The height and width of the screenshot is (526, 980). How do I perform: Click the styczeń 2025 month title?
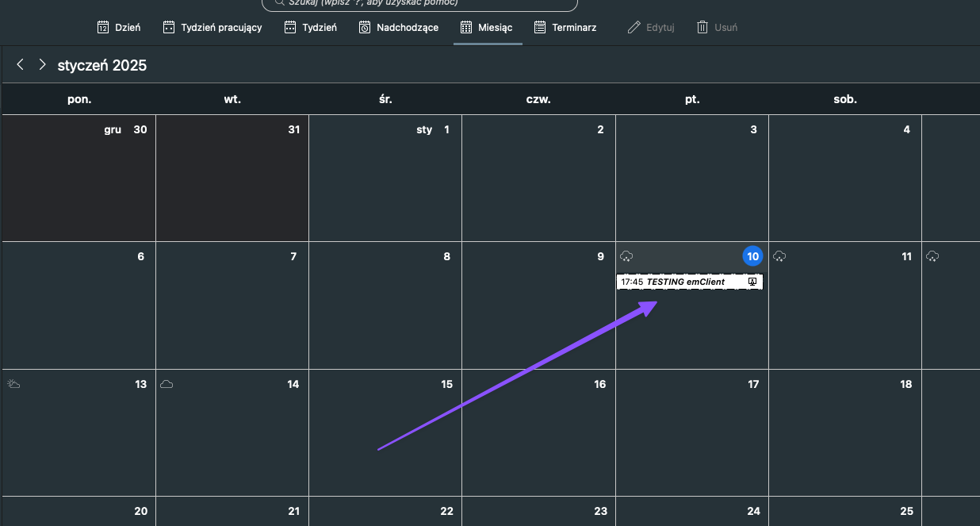[x=102, y=66]
